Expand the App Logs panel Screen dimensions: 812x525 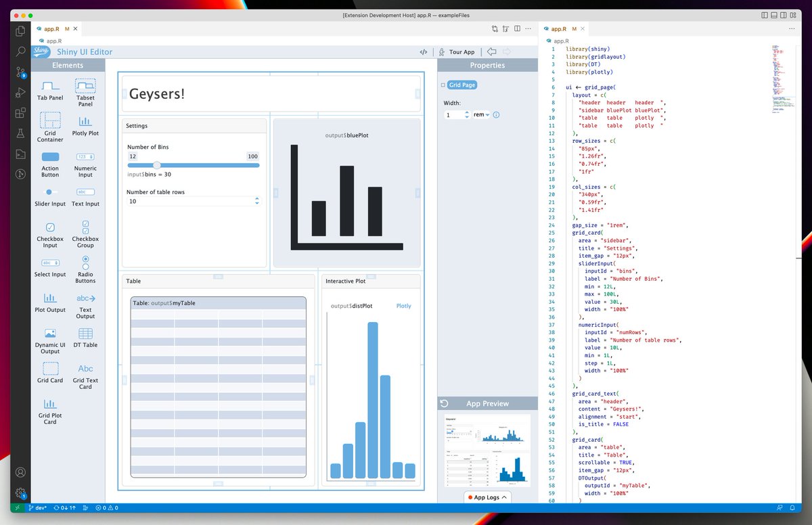[x=487, y=497]
